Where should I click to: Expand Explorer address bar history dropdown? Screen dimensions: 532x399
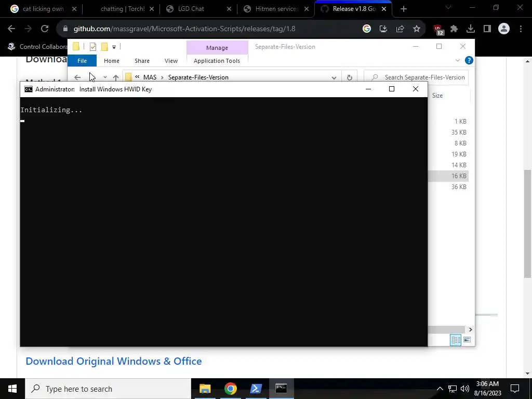click(x=334, y=77)
